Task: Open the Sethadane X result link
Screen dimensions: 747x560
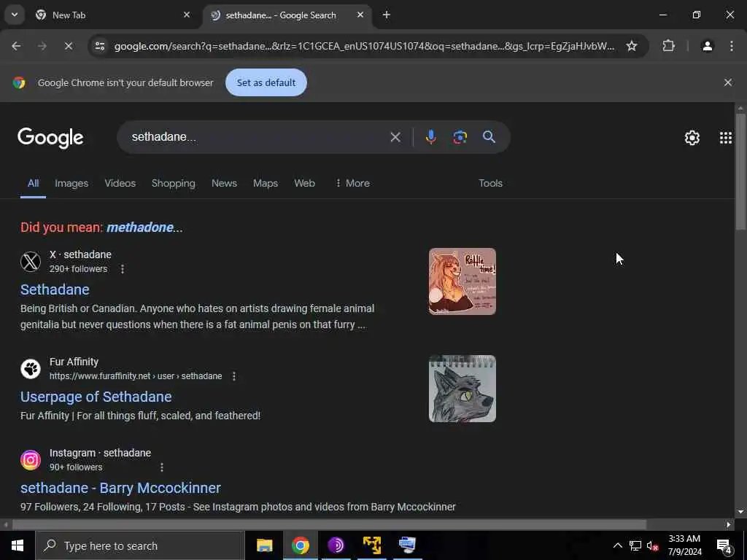Action: [55, 289]
